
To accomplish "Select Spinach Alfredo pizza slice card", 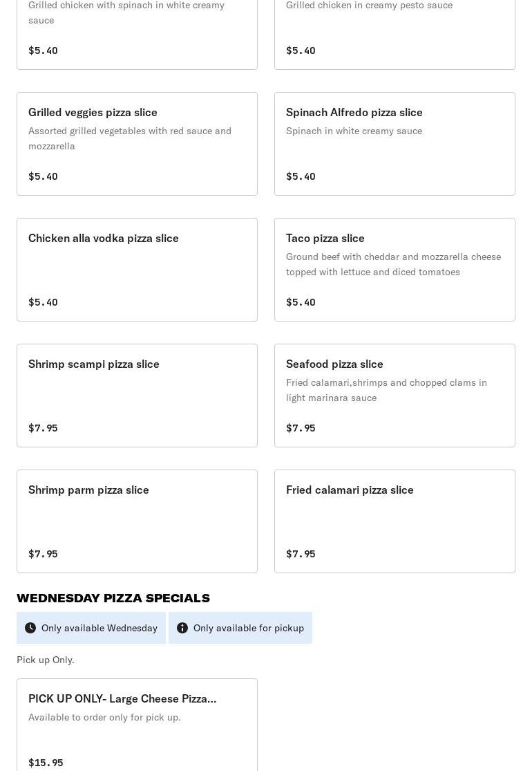I will (x=395, y=144).
